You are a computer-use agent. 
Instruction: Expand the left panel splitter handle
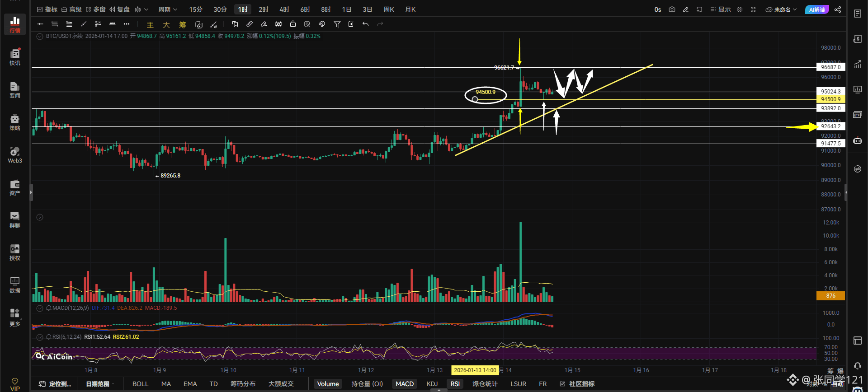(x=31, y=192)
